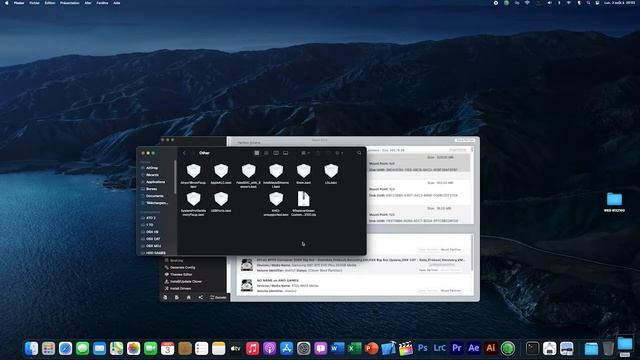Open AirDrop in Finder sidebar
Image resolution: width=640 pixels, height=360 pixels.
pyautogui.click(x=152, y=168)
